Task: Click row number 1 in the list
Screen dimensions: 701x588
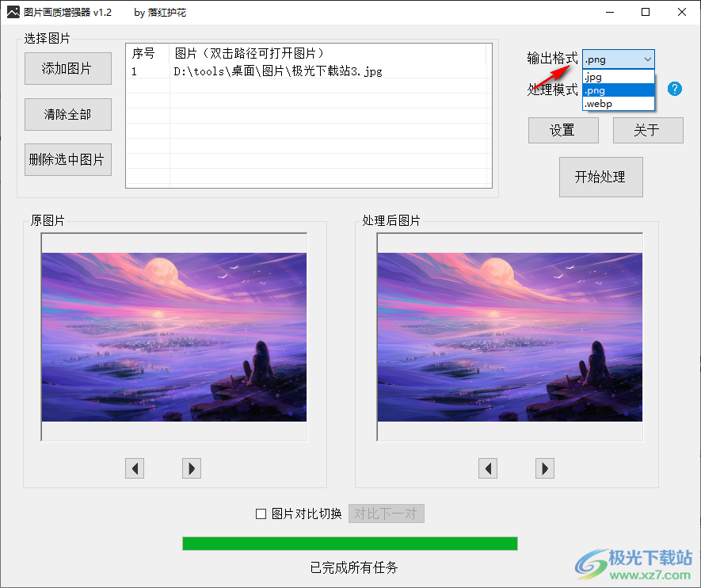Action: click(134, 71)
